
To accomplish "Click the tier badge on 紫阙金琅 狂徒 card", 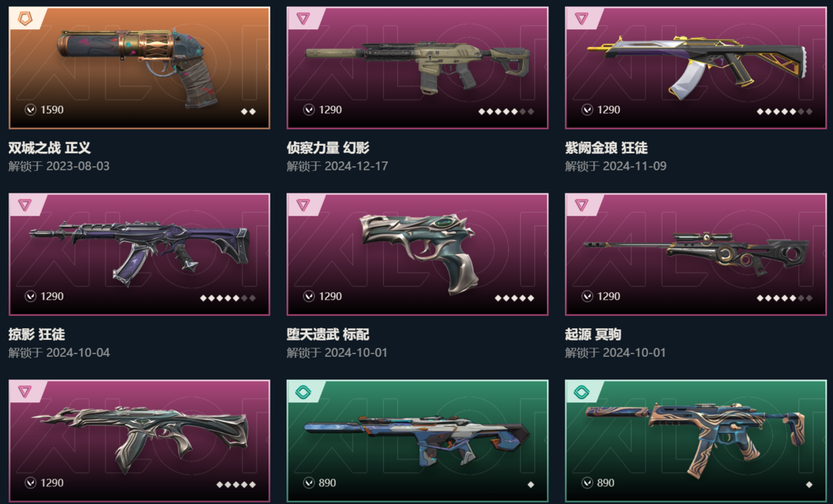I will [582, 18].
